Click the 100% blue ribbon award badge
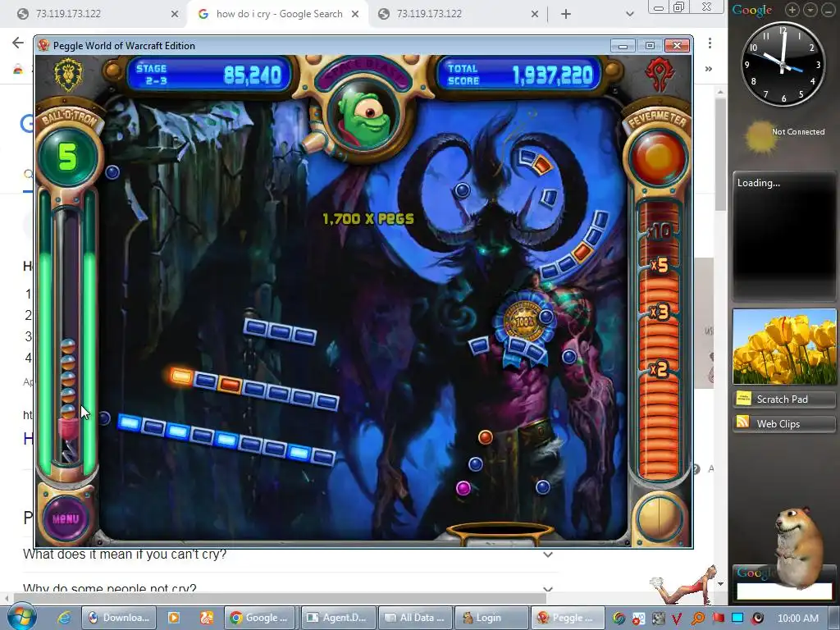 click(524, 322)
